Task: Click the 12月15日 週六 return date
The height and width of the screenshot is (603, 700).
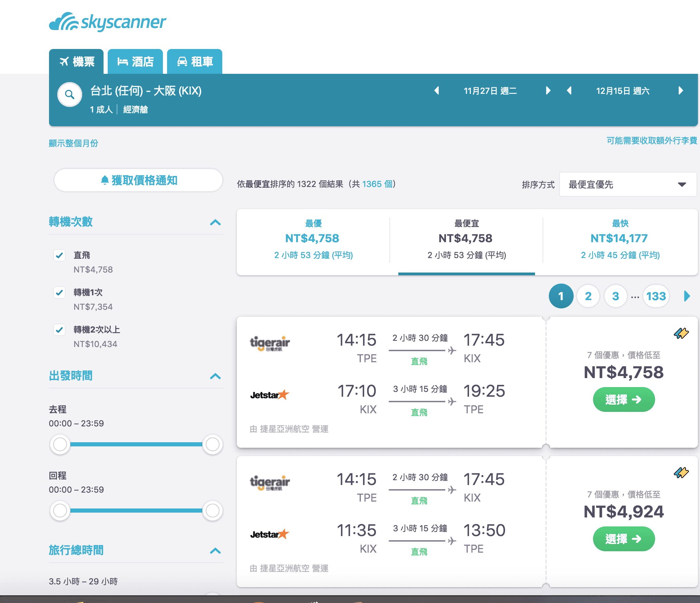Action: tap(623, 91)
